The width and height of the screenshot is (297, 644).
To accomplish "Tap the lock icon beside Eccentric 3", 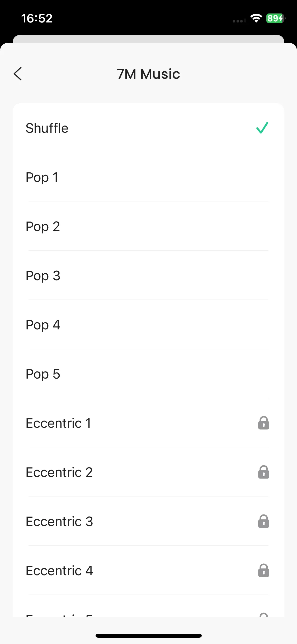I will coord(263,521).
